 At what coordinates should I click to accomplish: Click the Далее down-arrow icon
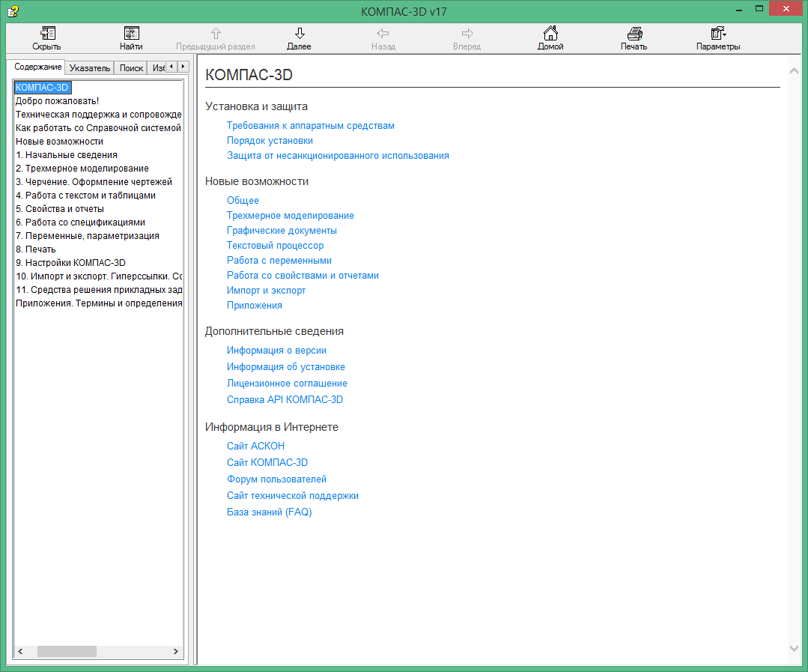pos(300,34)
